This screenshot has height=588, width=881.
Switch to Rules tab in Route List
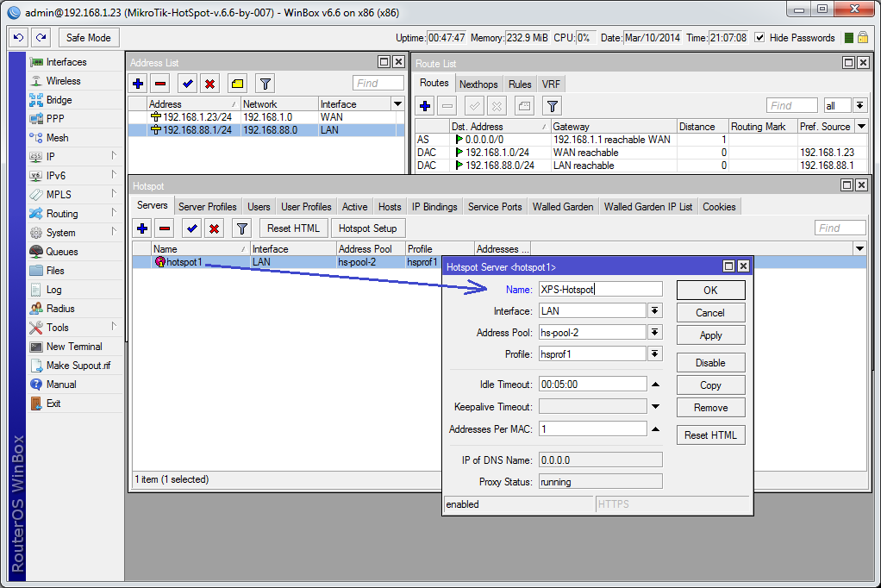coord(520,84)
